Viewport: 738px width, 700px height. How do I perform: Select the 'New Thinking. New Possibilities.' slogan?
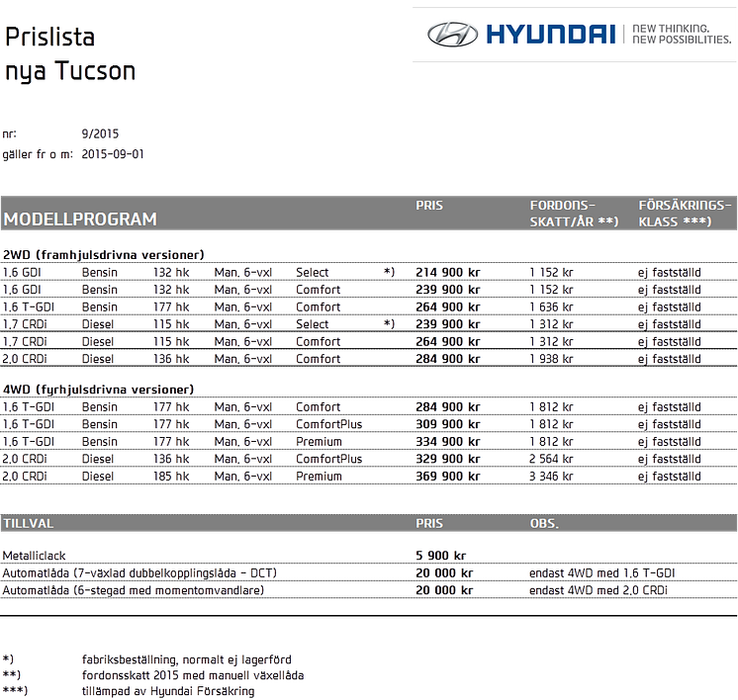coord(682,35)
